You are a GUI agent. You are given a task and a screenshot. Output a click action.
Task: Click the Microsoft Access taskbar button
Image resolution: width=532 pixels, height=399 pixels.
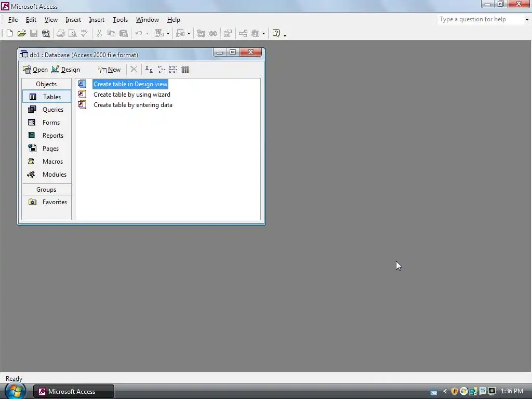(74, 392)
